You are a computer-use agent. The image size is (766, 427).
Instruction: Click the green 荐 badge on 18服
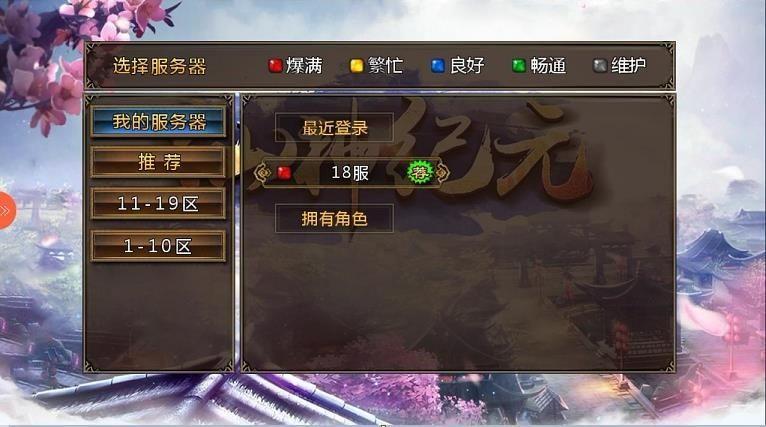click(420, 172)
